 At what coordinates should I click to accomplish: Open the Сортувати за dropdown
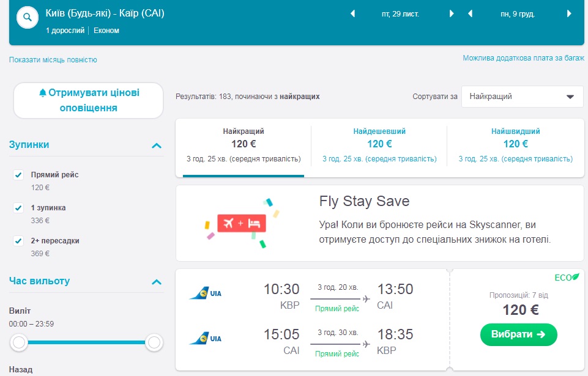pos(522,97)
